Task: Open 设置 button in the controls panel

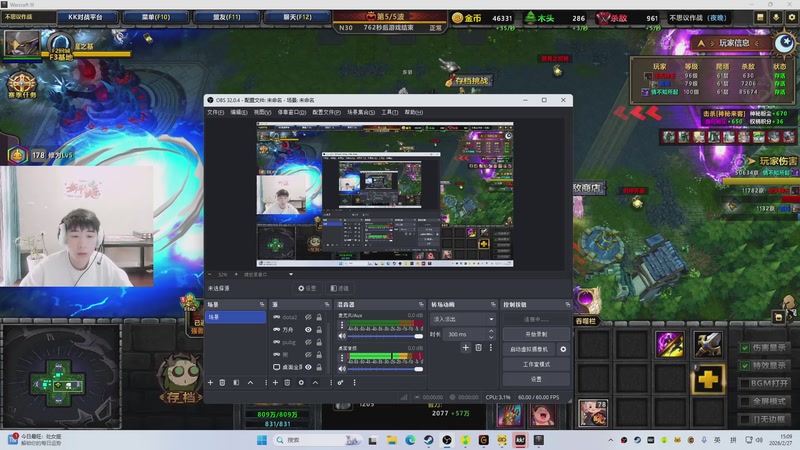Action: tap(536, 379)
